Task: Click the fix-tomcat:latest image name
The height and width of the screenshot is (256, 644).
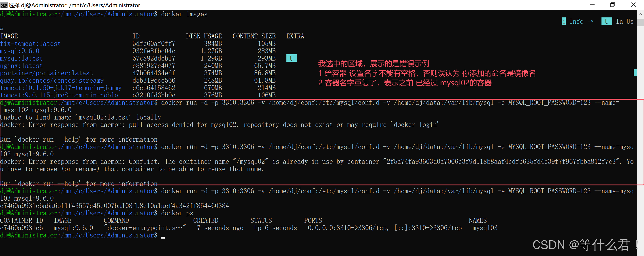Action: click(x=30, y=44)
